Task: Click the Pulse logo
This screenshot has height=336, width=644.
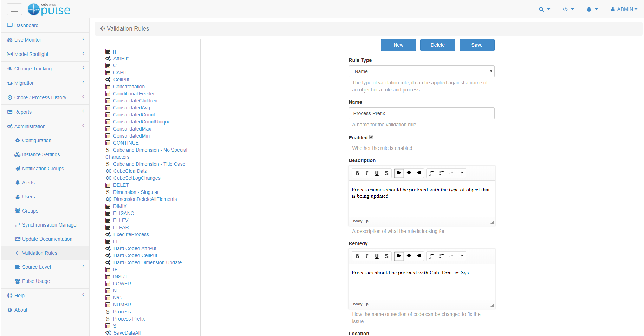Action: pos(49,9)
